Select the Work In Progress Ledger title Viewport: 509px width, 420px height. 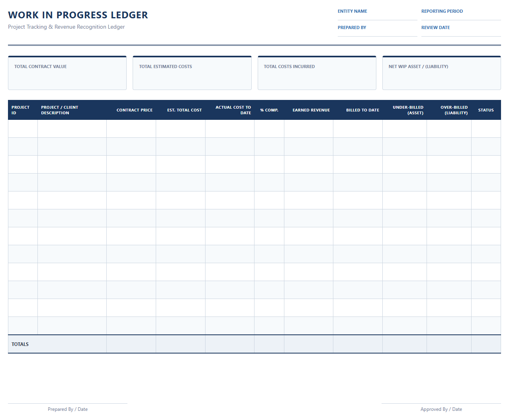click(78, 15)
